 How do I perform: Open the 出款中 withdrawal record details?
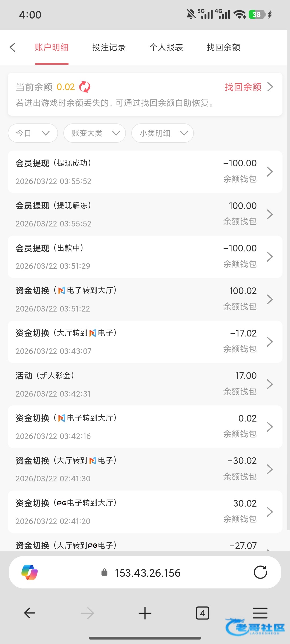[x=145, y=257]
